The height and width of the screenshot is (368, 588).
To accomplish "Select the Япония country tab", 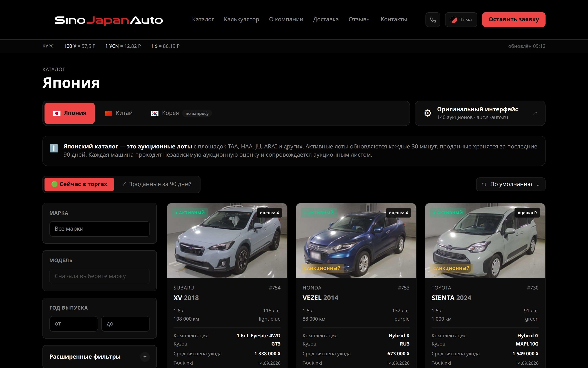I will [69, 113].
